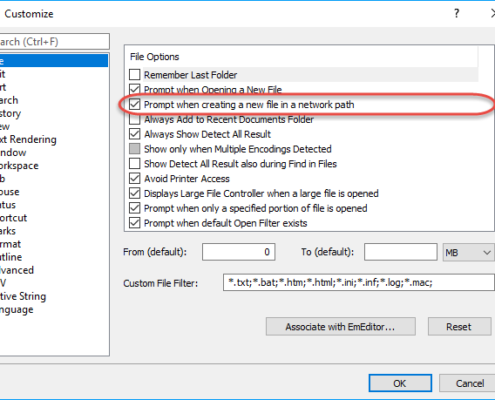Select the Workspace category in list
This screenshot has width=495, height=400.
point(19,166)
